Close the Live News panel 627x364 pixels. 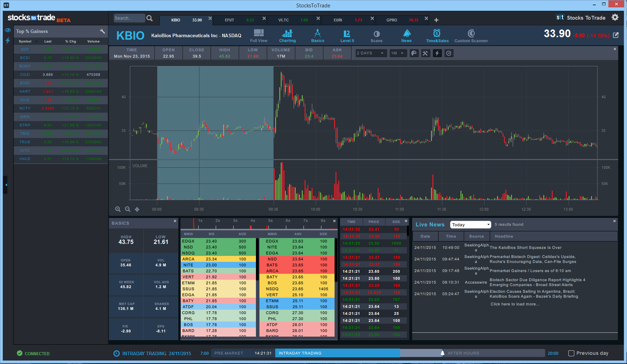point(614,221)
